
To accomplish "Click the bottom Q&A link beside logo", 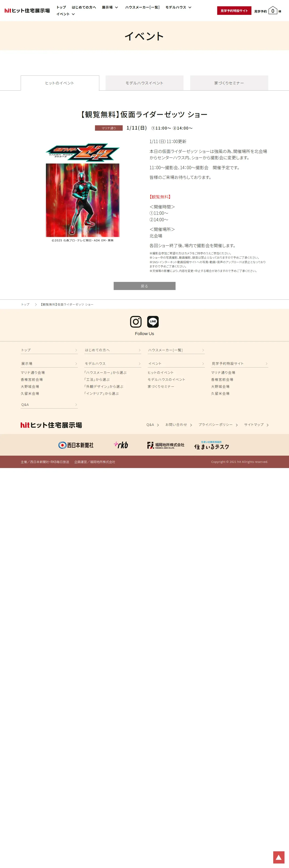I will click(x=153, y=425).
